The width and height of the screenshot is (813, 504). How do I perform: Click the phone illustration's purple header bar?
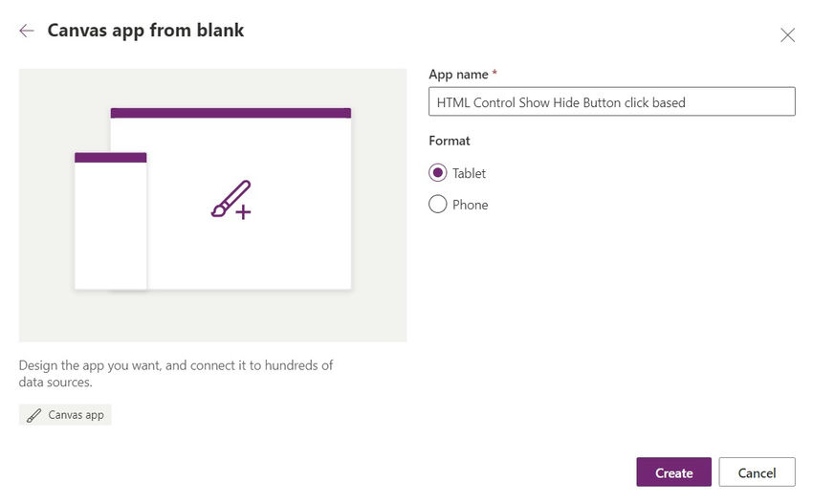click(x=110, y=157)
